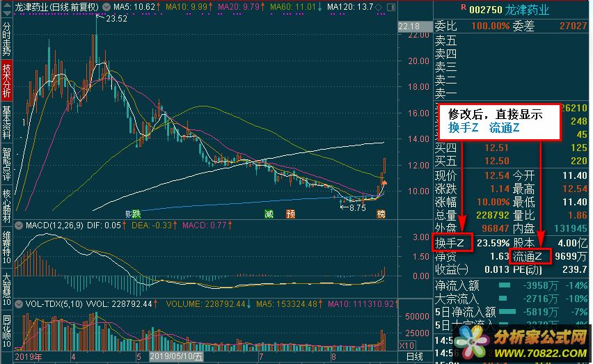Click the PE(动) 239.7 value
Image resolution: width=593 pixels, height=364 pixels.
coord(574,269)
